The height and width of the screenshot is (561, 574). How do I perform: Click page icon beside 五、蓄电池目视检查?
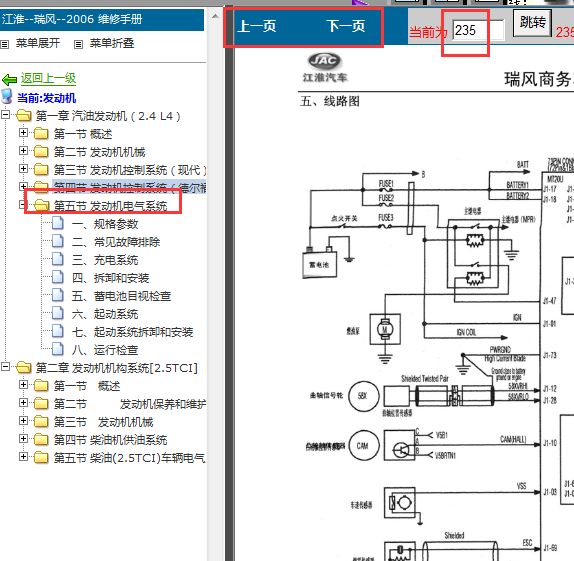[x=57, y=294]
